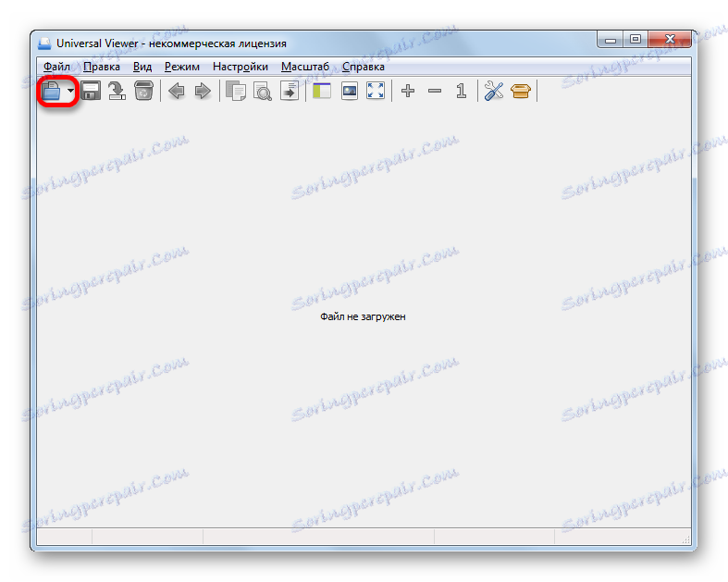Click the Save floppy disk icon
Viewport: 728px width, 582px height.
click(x=91, y=91)
